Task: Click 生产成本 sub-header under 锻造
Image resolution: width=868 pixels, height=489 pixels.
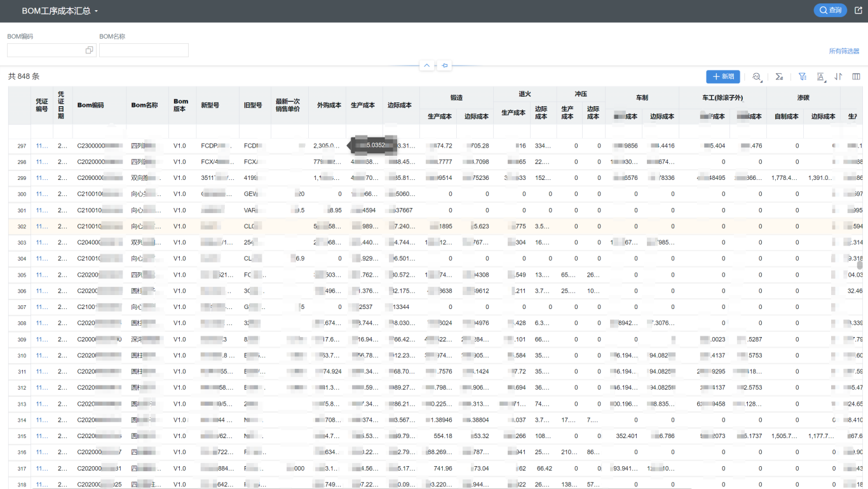Action: pos(439,116)
